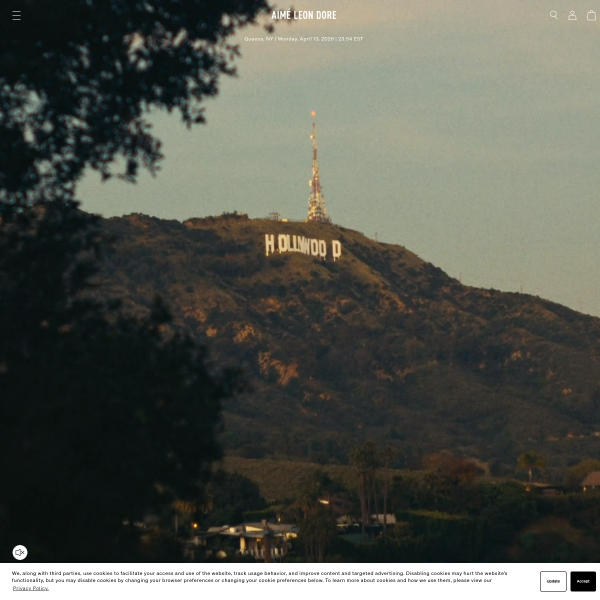
Task: Click the Update cookie preferences button
Action: [553, 581]
